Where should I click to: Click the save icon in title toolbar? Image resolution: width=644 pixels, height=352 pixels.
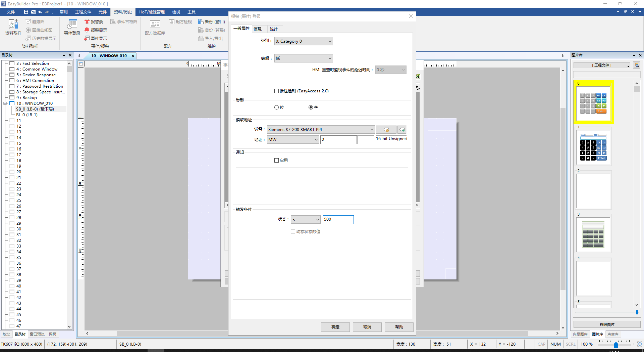point(26,12)
